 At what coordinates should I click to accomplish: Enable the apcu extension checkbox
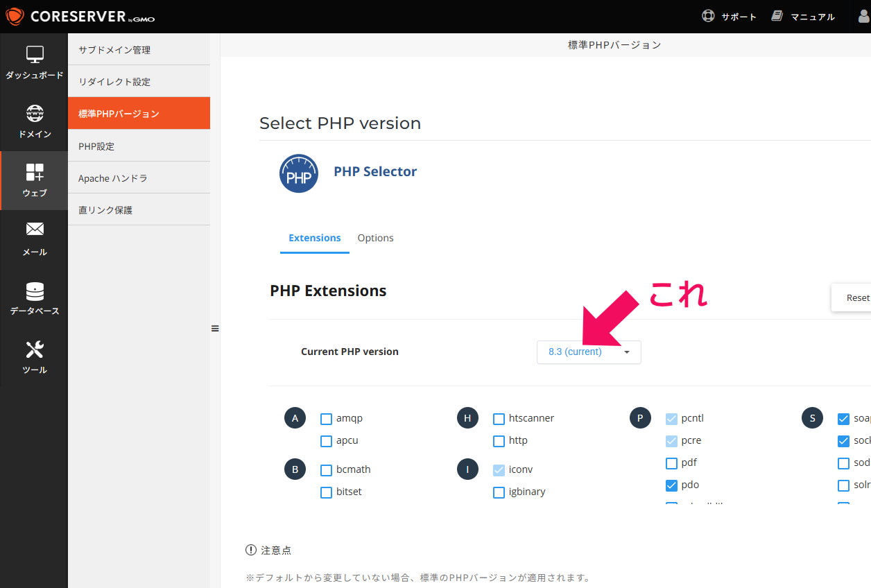pos(326,441)
